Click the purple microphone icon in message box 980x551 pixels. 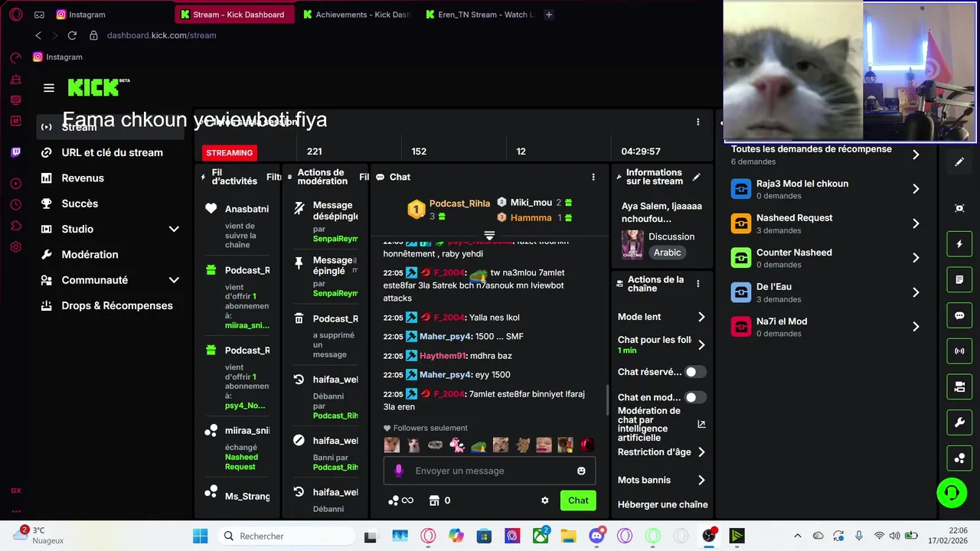coord(398,471)
